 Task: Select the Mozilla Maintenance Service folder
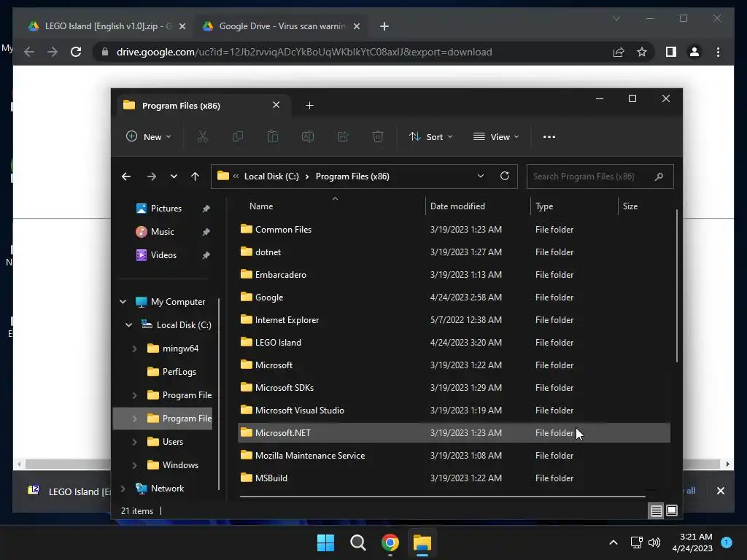pyautogui.click(x=454, y=456)
